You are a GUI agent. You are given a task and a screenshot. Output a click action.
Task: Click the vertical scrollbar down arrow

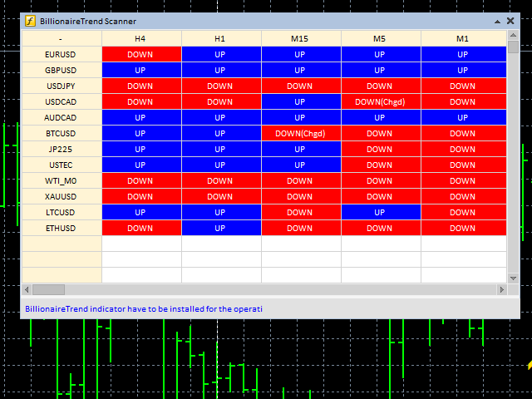coord(514,278)
